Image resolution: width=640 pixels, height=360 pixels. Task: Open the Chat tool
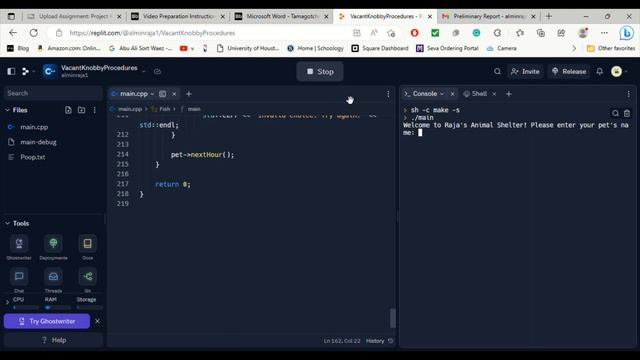[19, 280]
